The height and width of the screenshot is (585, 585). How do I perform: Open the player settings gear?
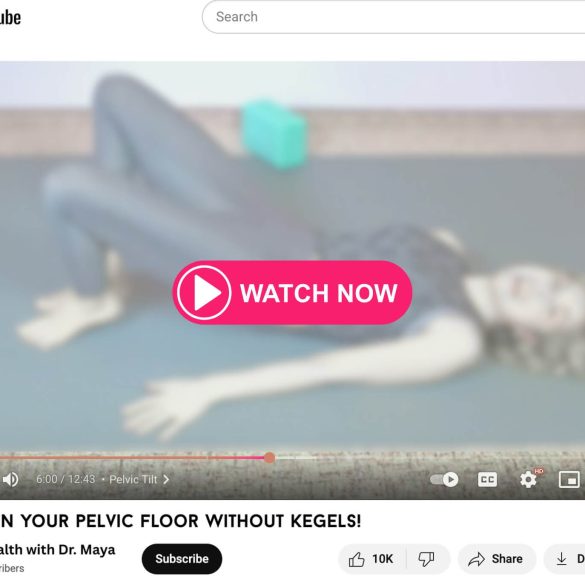click(x=528, y=479)
